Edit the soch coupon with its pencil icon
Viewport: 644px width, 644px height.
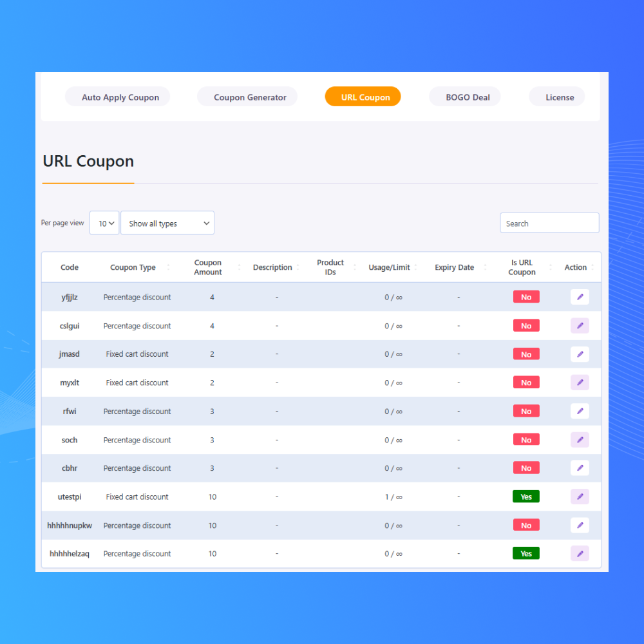[x=580, y=440]
